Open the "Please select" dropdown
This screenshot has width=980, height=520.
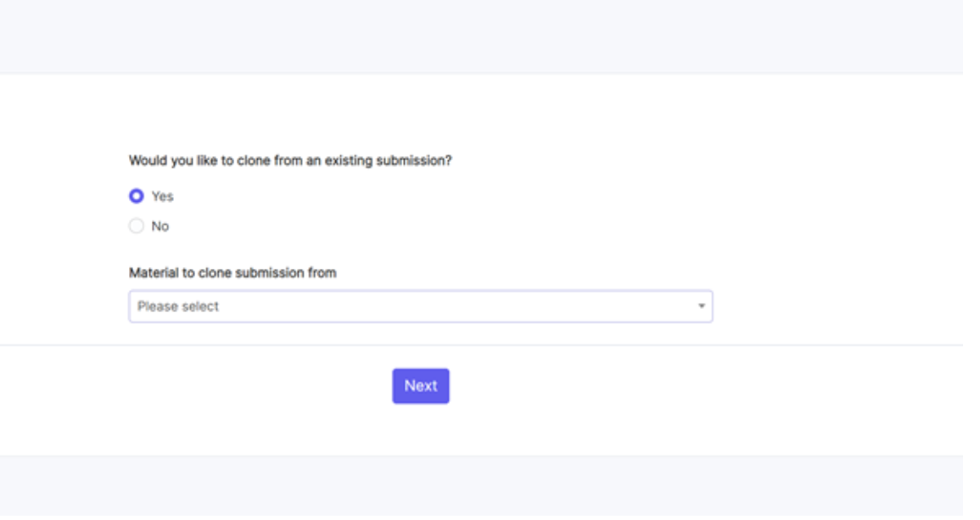[x=420, y=306]
